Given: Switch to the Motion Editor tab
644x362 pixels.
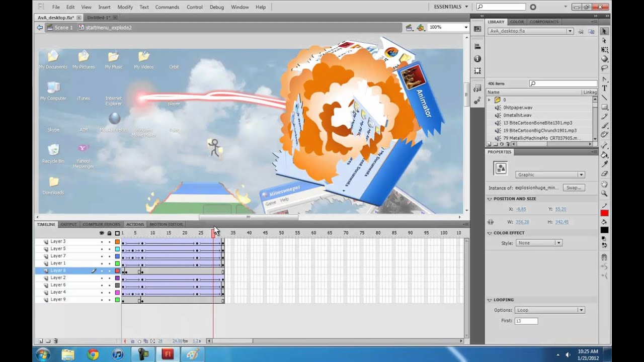Looking at the screenshot, I should [x=166, y=224].
